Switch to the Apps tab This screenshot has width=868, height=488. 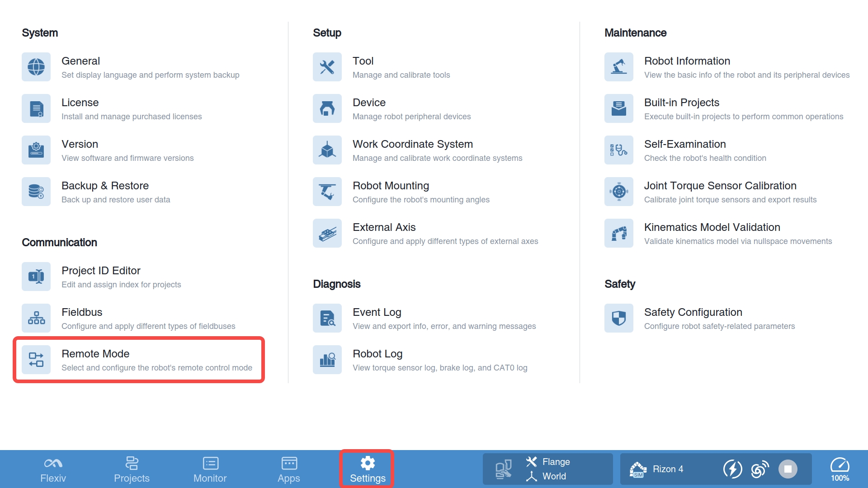pos(289,469)
